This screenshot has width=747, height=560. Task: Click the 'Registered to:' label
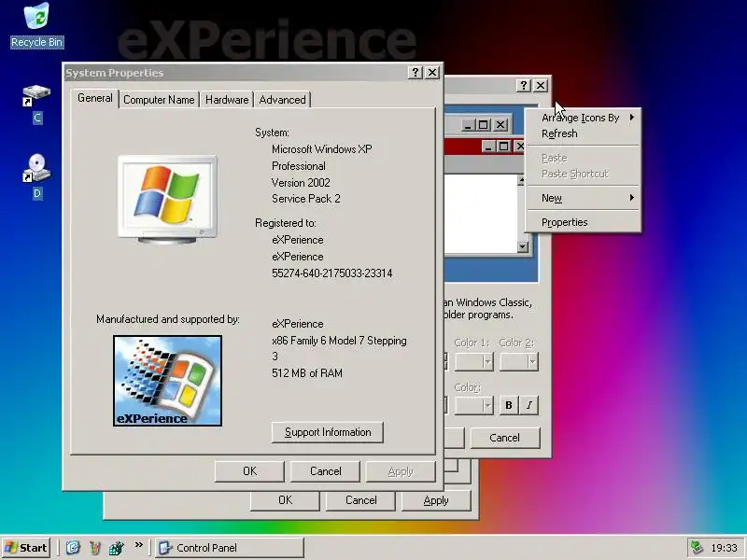286,223
